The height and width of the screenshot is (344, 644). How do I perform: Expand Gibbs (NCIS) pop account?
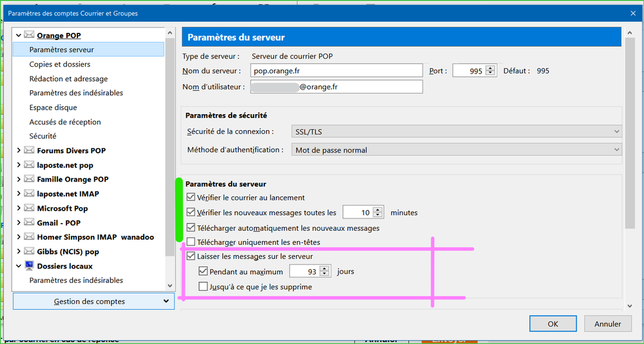coord(19,252)
